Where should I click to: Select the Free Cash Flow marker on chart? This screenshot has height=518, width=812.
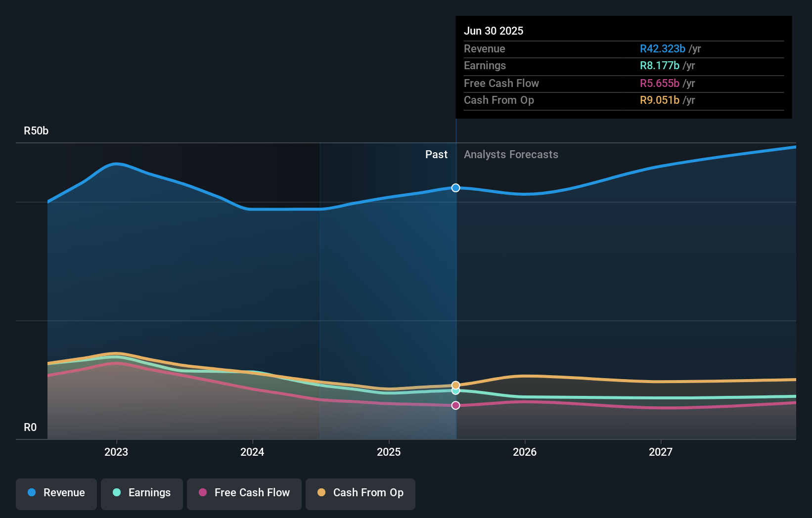pos(455,405)
